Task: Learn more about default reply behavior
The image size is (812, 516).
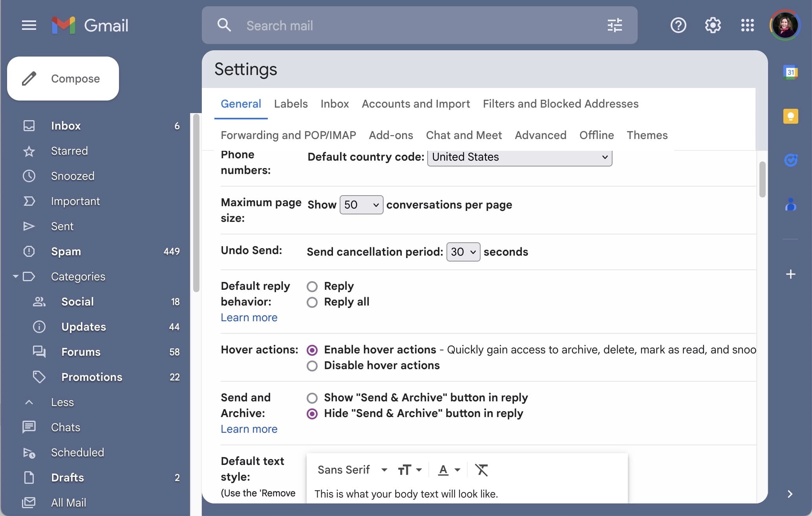Action: [249, 317]
